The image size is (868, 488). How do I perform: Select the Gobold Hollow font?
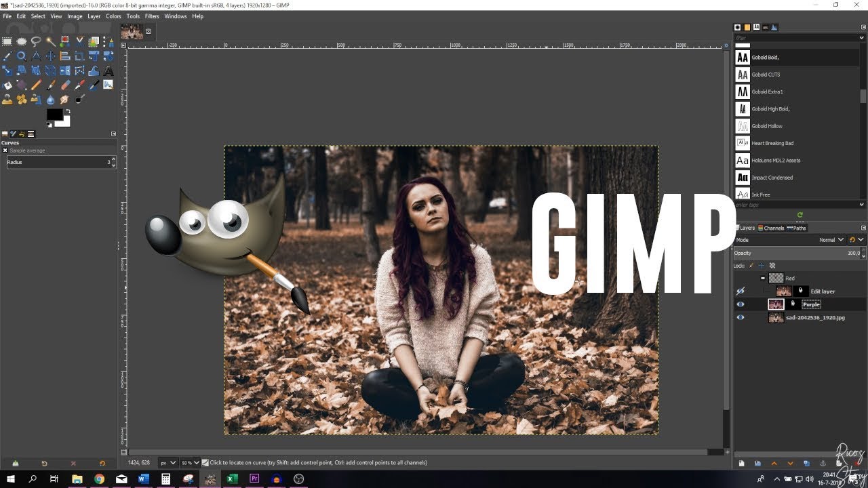click(766, 126)
